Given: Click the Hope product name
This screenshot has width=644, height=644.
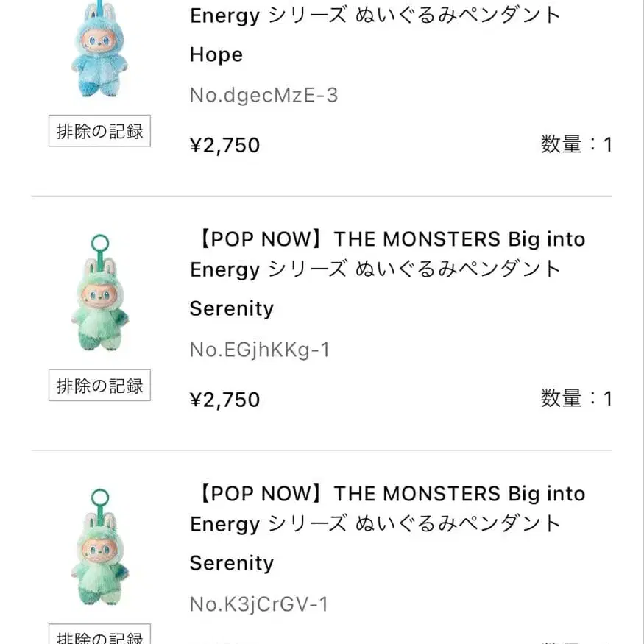Looking at the screenshot, I should 216,54.
